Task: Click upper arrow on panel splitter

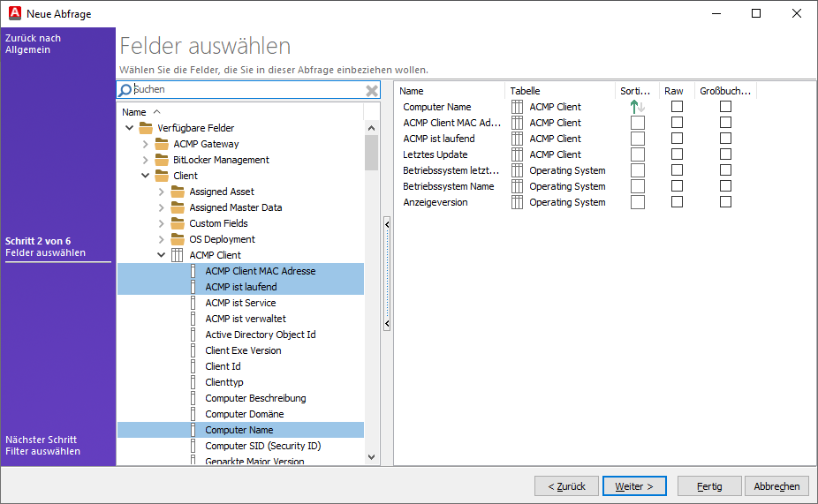Action: tap(387, 224)
